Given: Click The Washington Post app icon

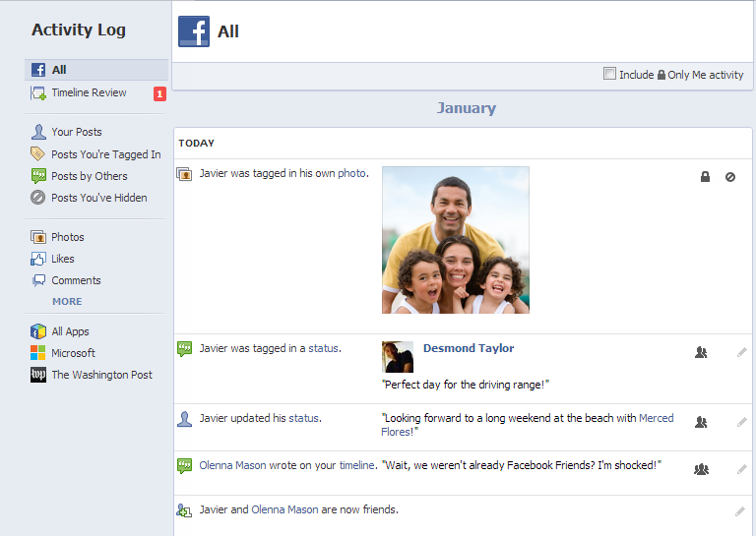Looking at the screenshot, I should pos(38,374).
